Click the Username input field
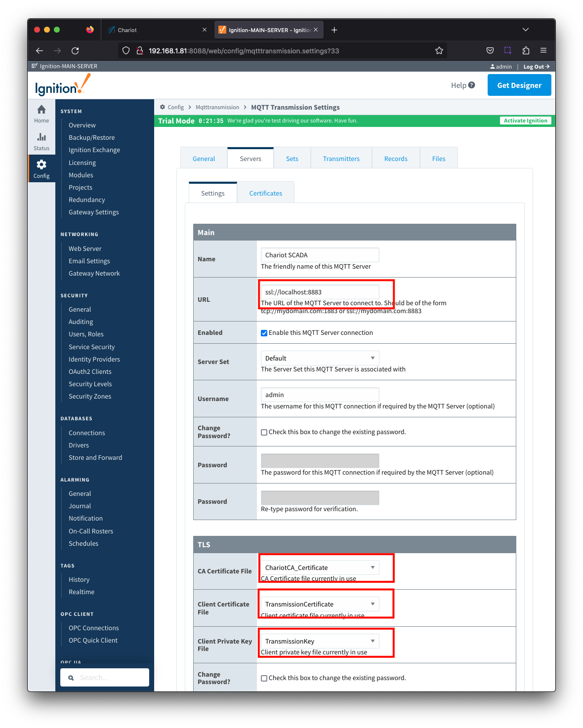The image size is (583, 728). pos(320,395)
